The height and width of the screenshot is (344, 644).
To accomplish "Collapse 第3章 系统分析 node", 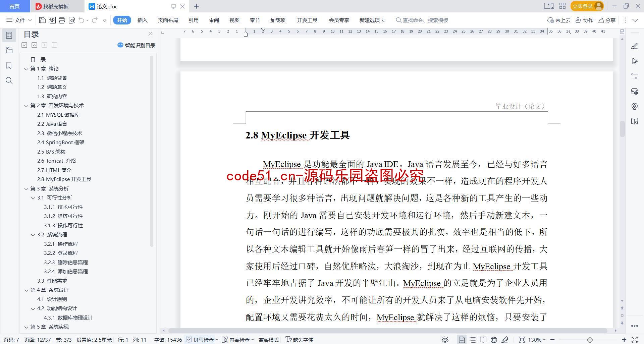I will [x=26, y=189].
